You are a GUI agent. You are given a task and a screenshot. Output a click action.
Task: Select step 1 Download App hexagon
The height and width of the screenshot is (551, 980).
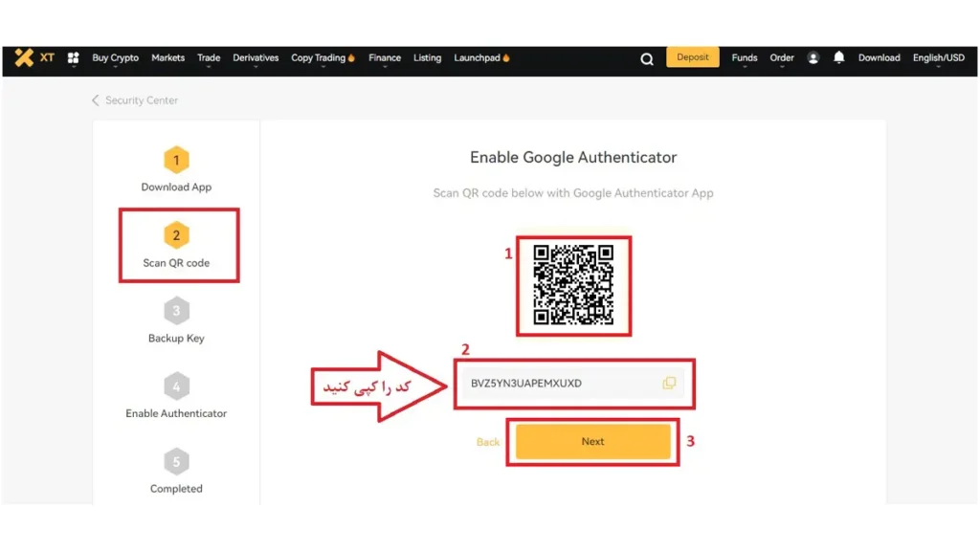(x=176, y=161)
